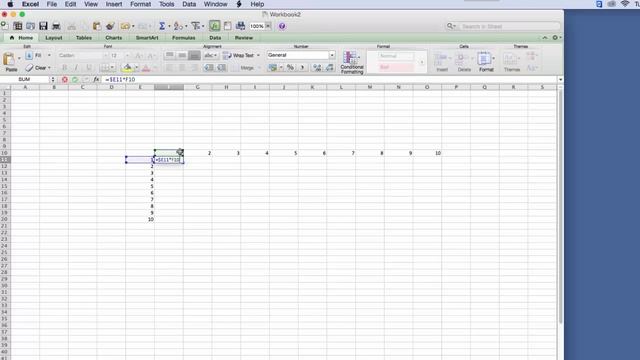Switch to the Layout ribbon tab
640x360 pixels.
tap(54, 38)
